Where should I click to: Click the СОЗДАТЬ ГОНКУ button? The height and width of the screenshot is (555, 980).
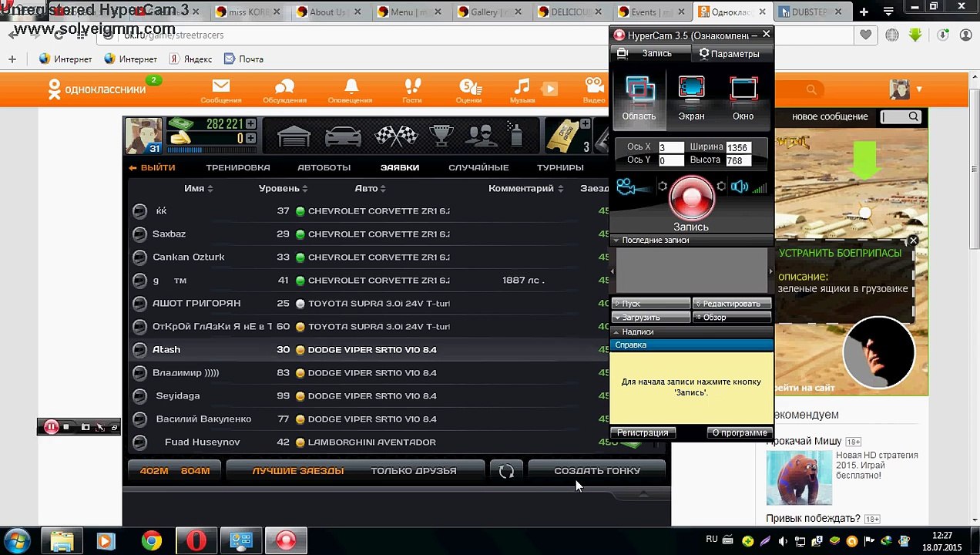click(597, 470)
